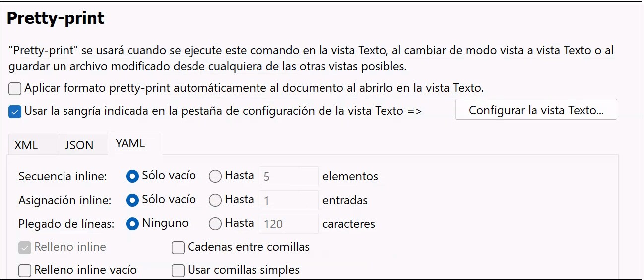Enable Usar comillas simples checkbox

pos(178,271)
